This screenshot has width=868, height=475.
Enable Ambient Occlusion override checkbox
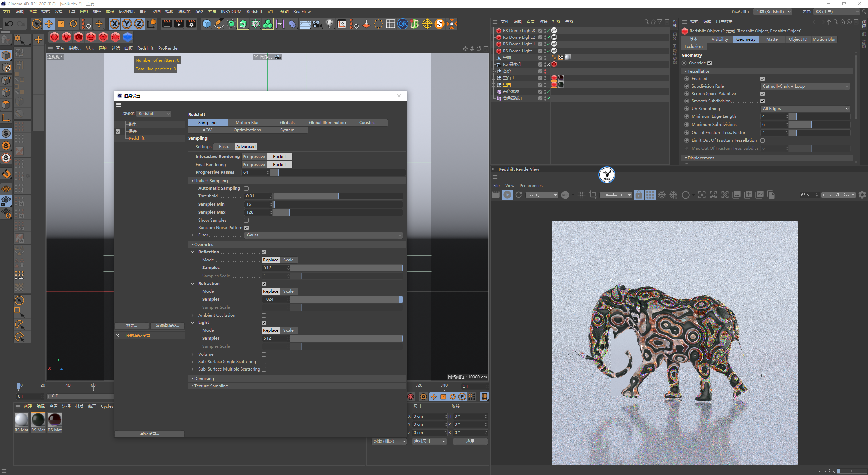click(264, 315)
